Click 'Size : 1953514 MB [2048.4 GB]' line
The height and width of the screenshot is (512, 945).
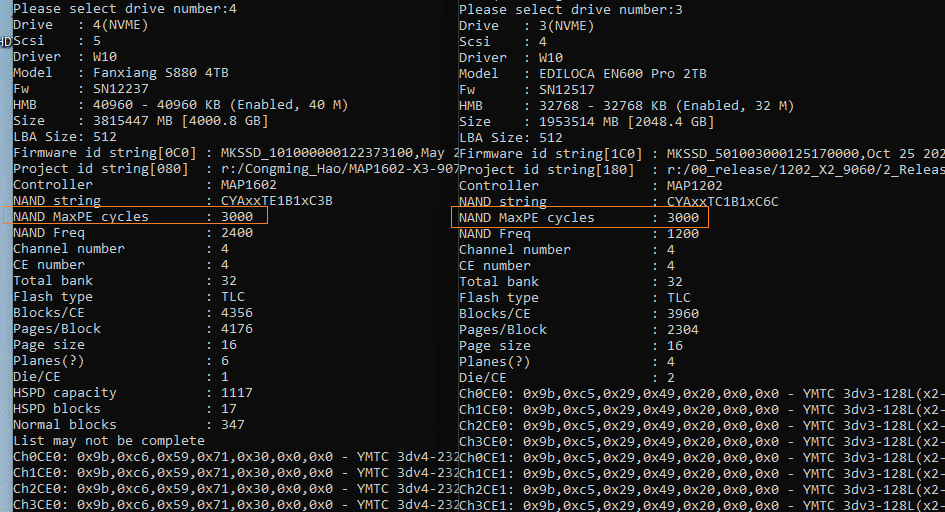coord(587,122)
